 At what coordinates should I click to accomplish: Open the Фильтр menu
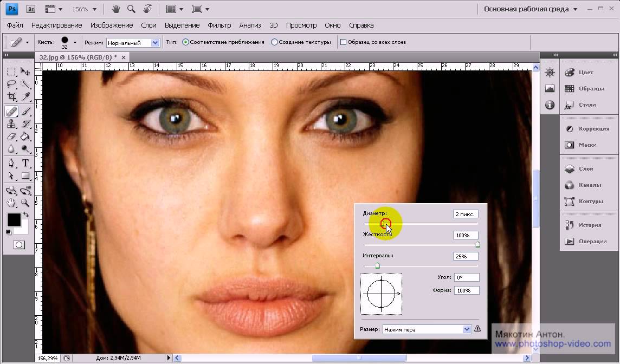pos(219,25)
